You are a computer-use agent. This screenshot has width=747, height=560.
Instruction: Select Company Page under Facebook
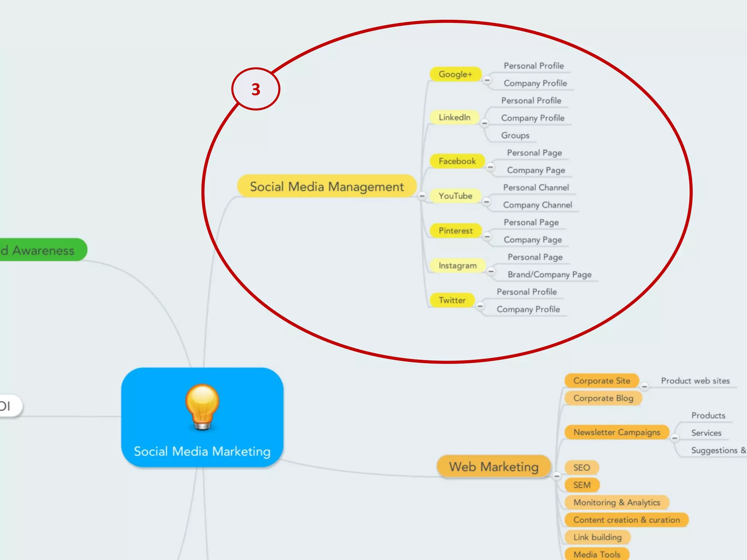pos(536,170)
